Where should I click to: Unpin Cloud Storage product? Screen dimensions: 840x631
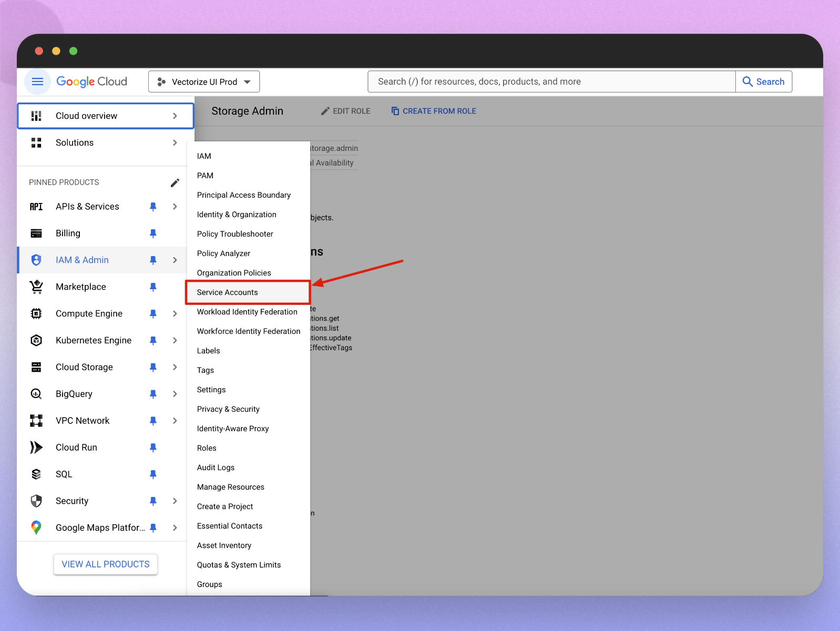tap(153, 367)
